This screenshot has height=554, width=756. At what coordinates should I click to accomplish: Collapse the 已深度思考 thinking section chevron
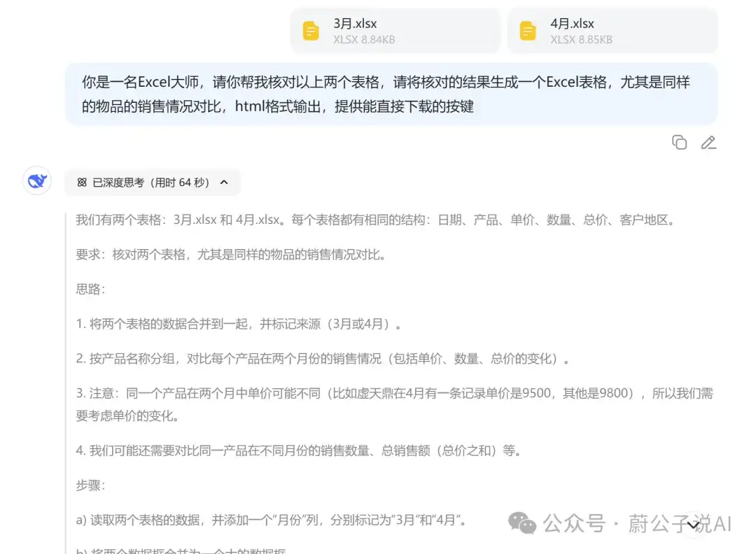[x=224, y=183]
